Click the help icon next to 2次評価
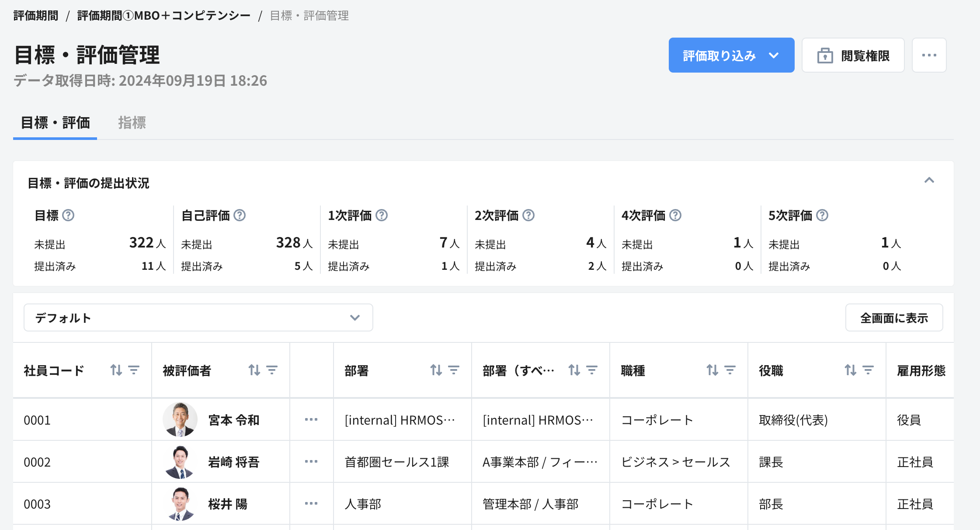 [529, 215]
